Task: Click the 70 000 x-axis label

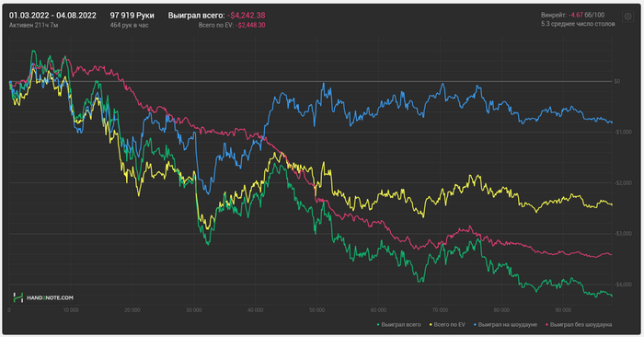Action: point(440,310)
